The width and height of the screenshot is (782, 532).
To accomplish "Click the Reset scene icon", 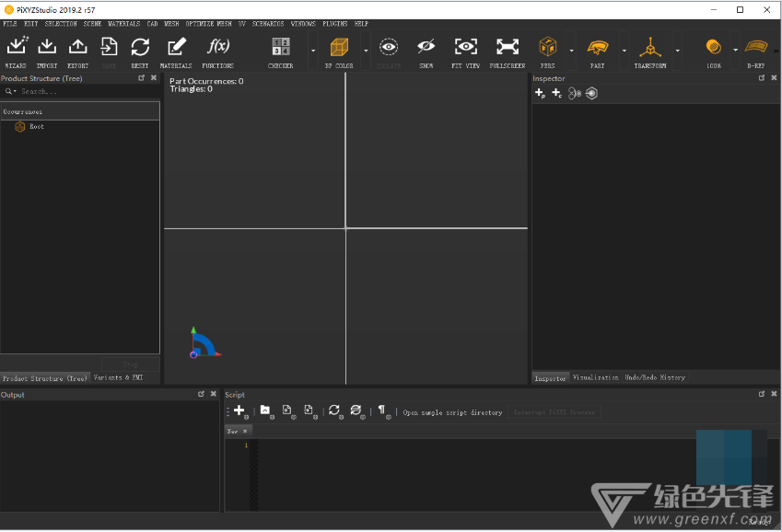I will [x=140, y=51].
